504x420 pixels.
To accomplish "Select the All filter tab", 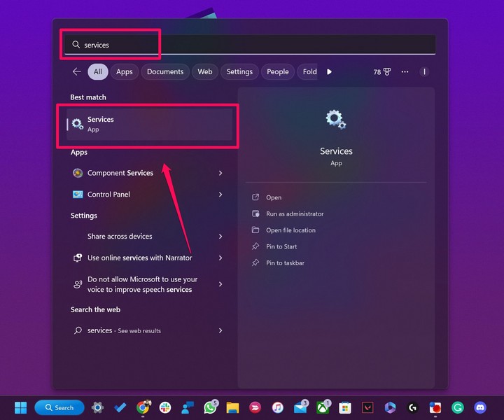I will pyautogui.click(x=98, y=71).
